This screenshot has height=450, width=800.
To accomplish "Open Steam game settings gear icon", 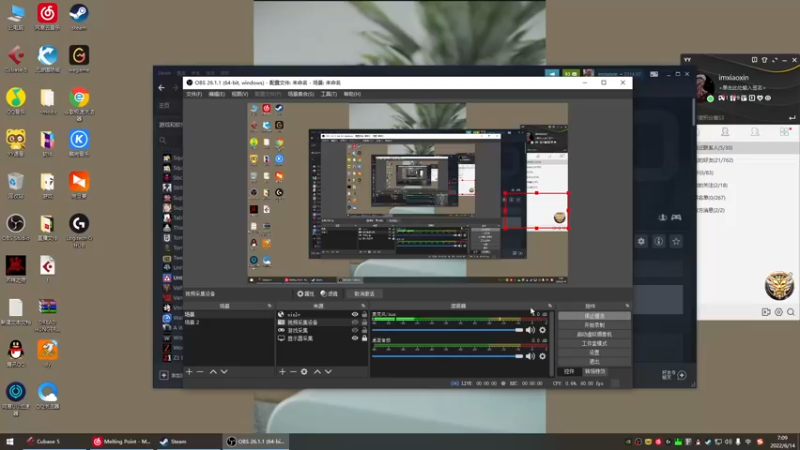I will pyautogui.click(x=641, y=241).
